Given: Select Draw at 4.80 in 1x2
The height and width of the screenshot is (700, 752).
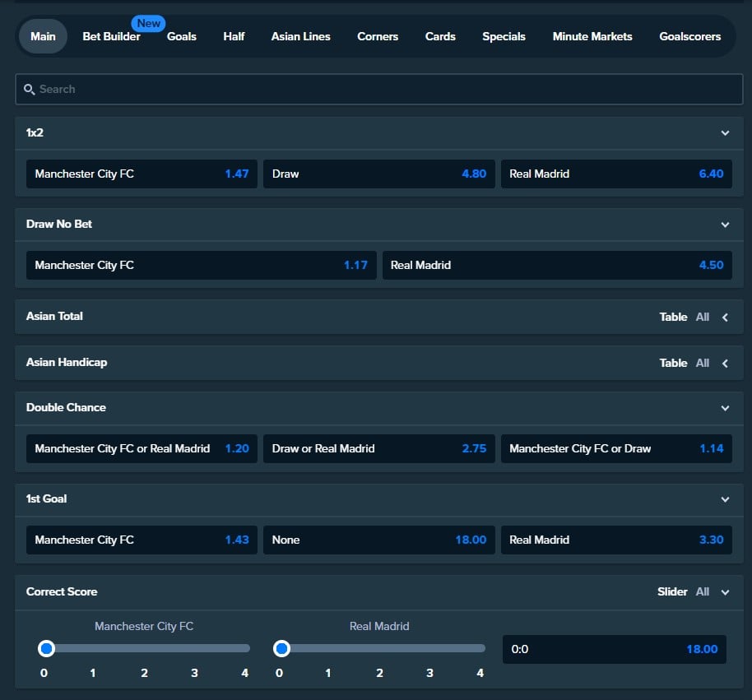Looking at the screenshot, I should 378,174.
